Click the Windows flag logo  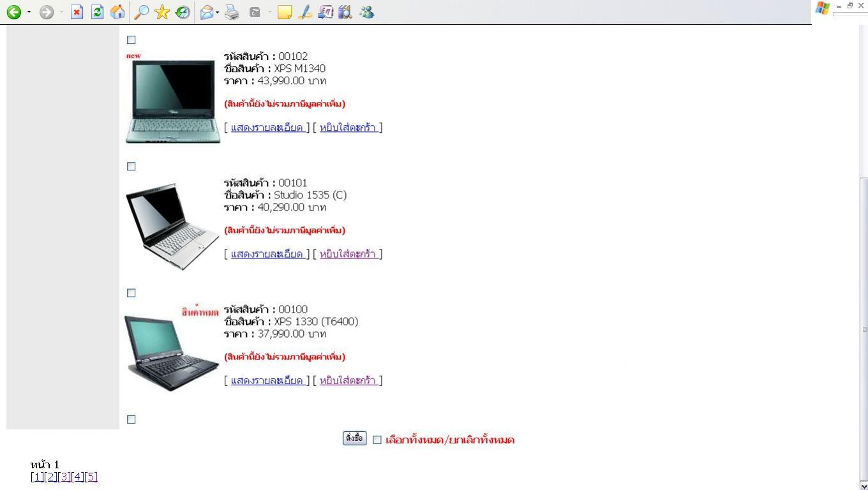point(822,8)
